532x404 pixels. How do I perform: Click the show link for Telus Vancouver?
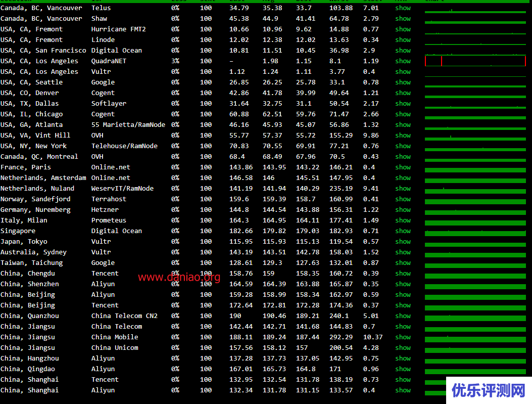pyautogui.click(x=403, y=8)
